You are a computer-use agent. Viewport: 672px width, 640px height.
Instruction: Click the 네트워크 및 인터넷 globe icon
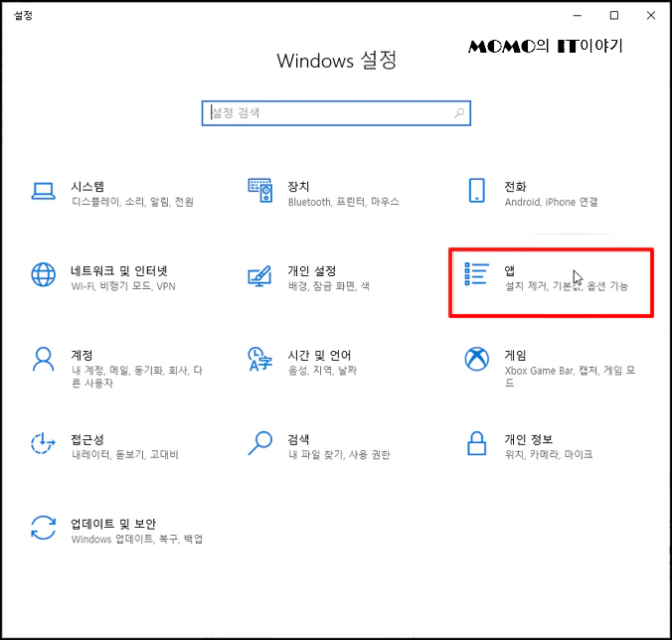click(44, 274)
